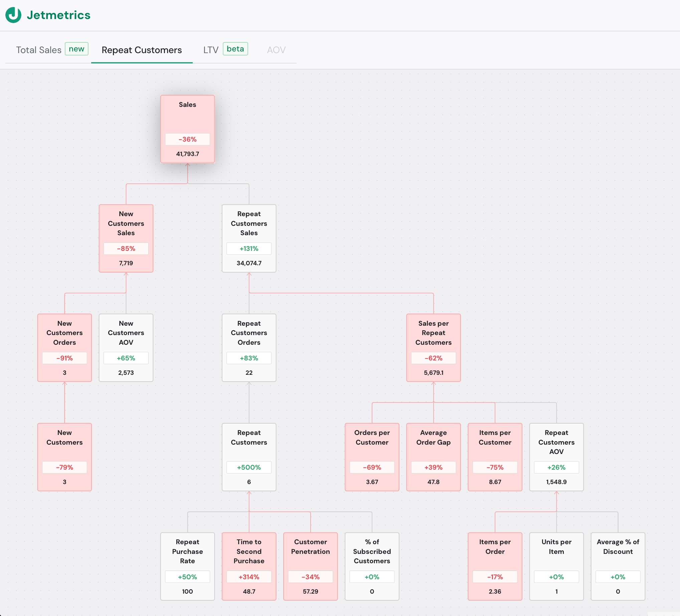680x616 pixels.
Task: Click the -36% change badge on Sales
Action: [x=187, y=139]
